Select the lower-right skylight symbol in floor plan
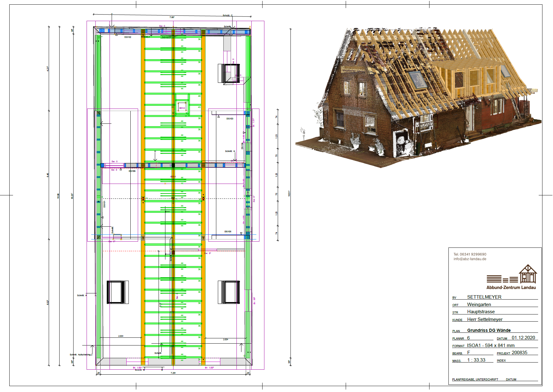553x392 pixels. click(x=229, y=292)
